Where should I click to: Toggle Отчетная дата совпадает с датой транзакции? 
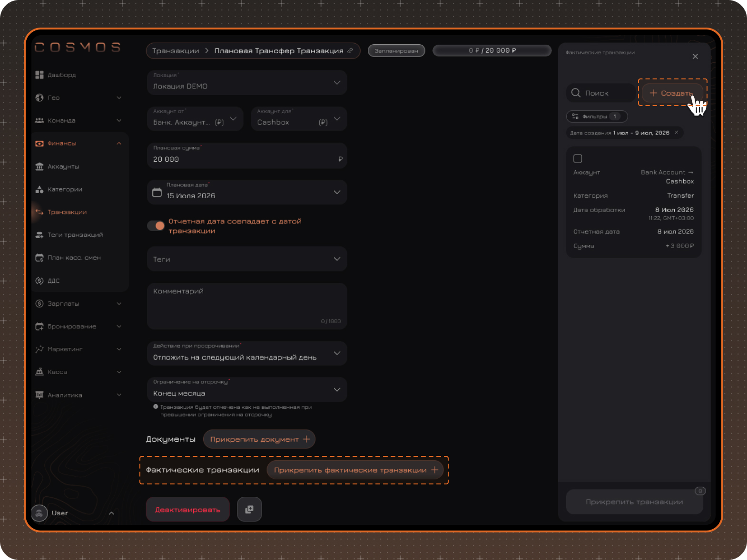tap(156, 226)
